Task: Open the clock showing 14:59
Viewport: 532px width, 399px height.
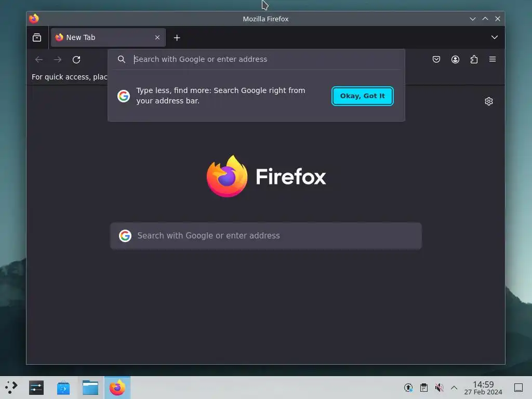Action: coord(483,388)
